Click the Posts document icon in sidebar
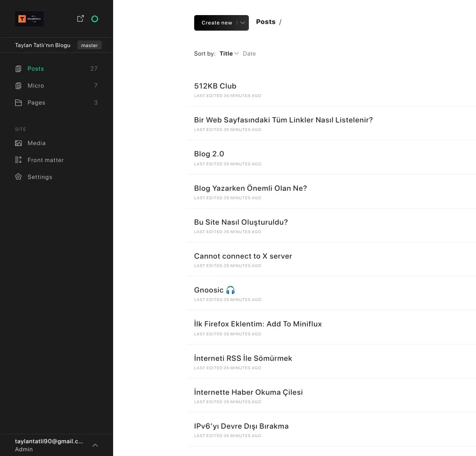Viewport: 476px width, 456px height. coord(18,69)
